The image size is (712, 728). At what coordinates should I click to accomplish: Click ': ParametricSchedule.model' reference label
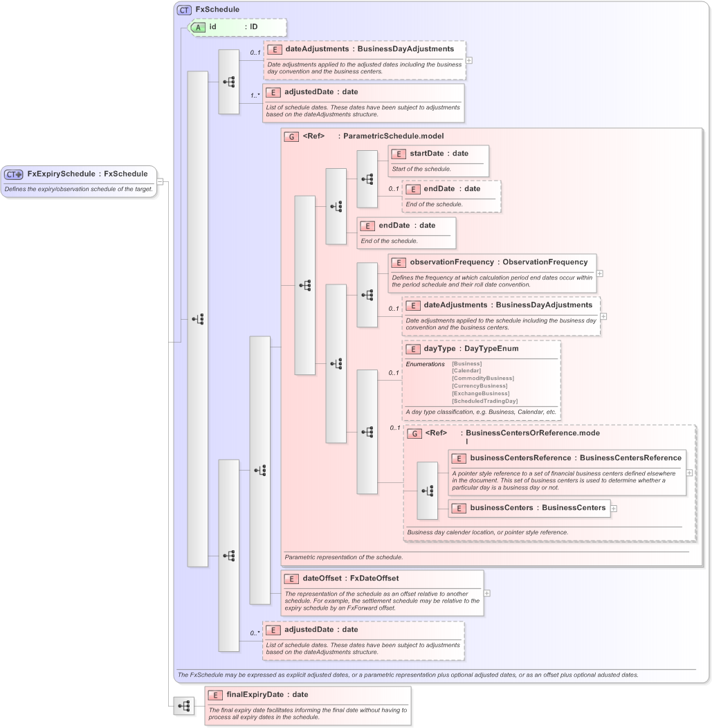tap(390, 136)
